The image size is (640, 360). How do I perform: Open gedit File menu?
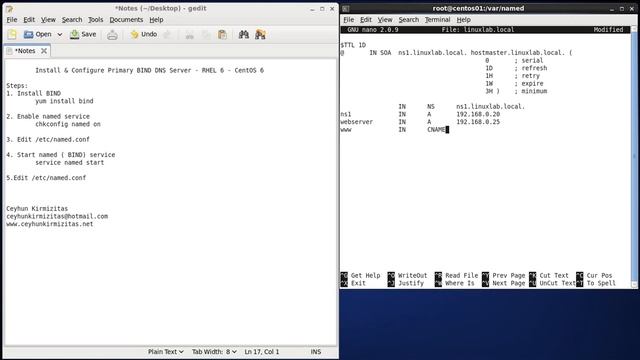coord(12,20)
